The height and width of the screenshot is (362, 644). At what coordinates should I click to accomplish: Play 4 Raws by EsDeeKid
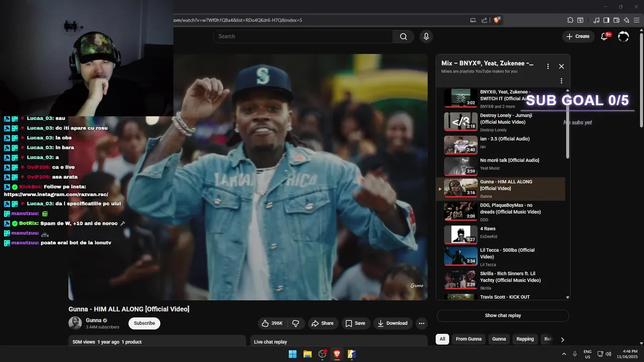coord(501,235)
